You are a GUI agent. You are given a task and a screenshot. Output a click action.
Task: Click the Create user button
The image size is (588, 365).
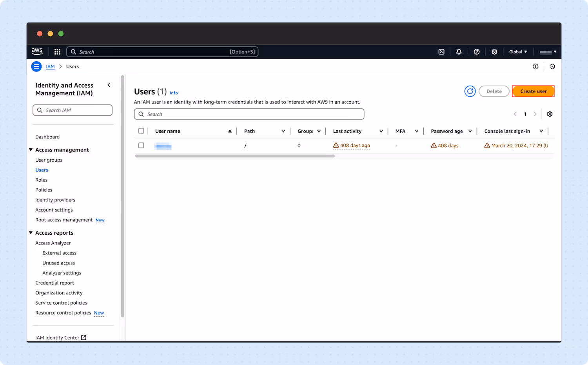click(533, 91)
